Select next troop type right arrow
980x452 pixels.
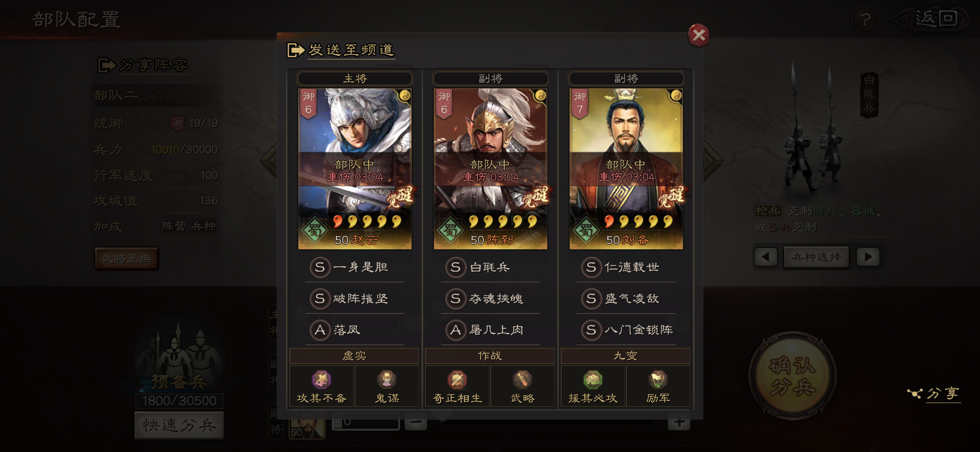868,257
